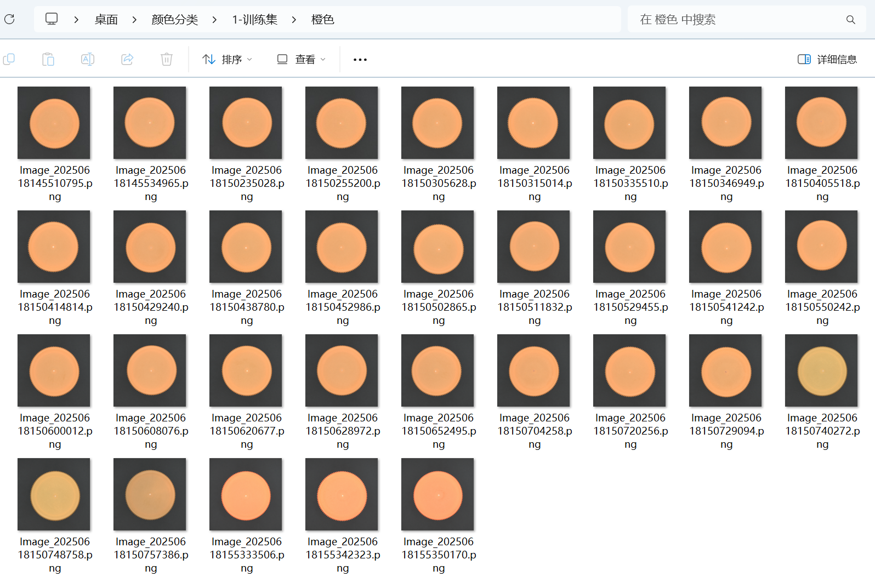Click the delete trash icon
This screenshot has height=588, width=875.
[x=167, y=59]
